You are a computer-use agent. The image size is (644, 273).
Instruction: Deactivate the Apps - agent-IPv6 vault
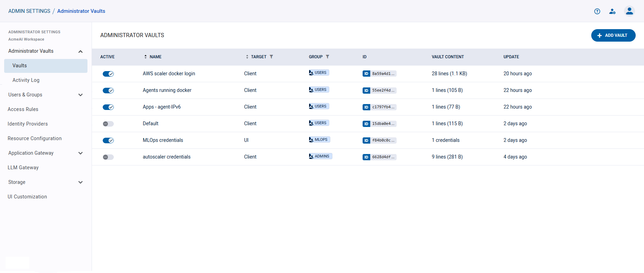coord(108,107)
